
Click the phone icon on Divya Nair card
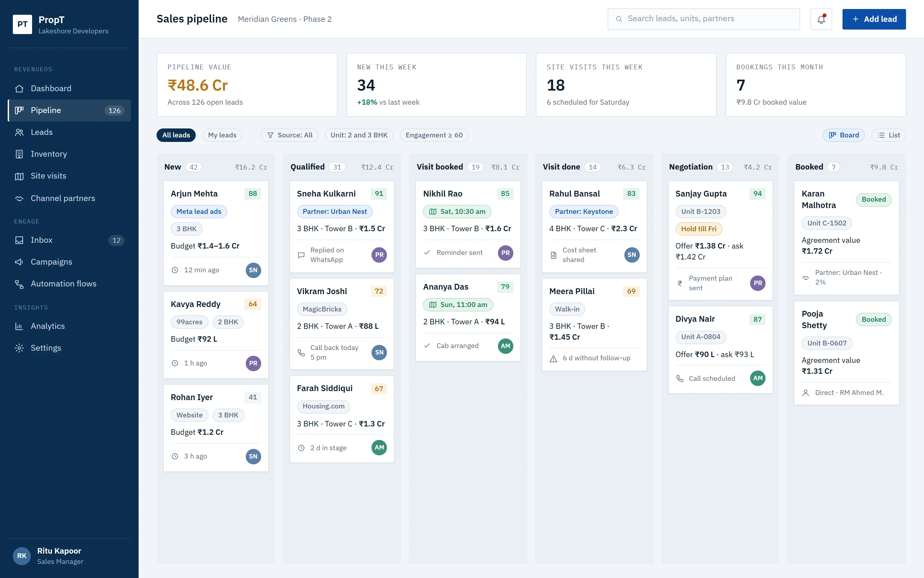680,379
